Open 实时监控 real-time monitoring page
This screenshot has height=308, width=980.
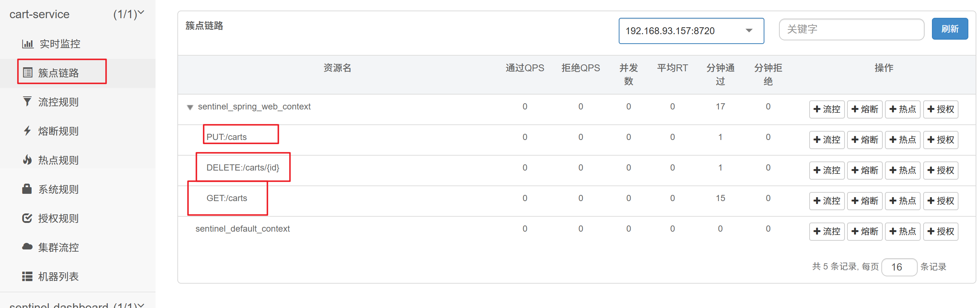60,44
